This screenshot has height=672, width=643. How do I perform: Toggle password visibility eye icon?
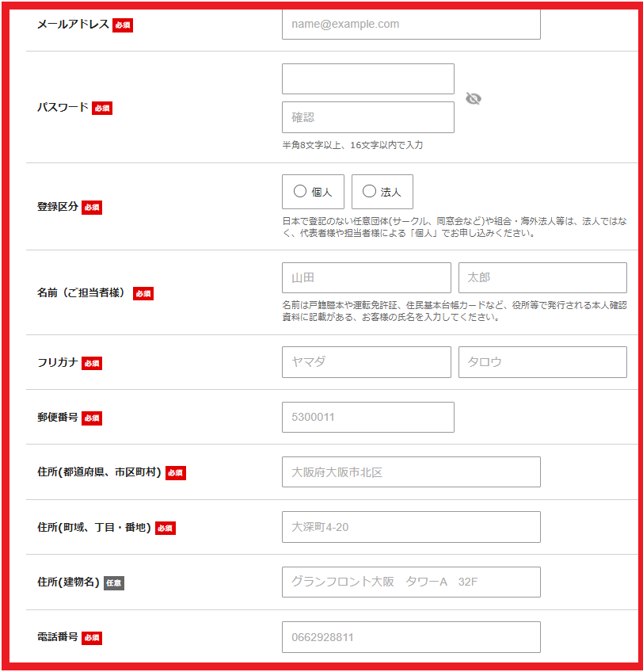[x=473, y=98]
